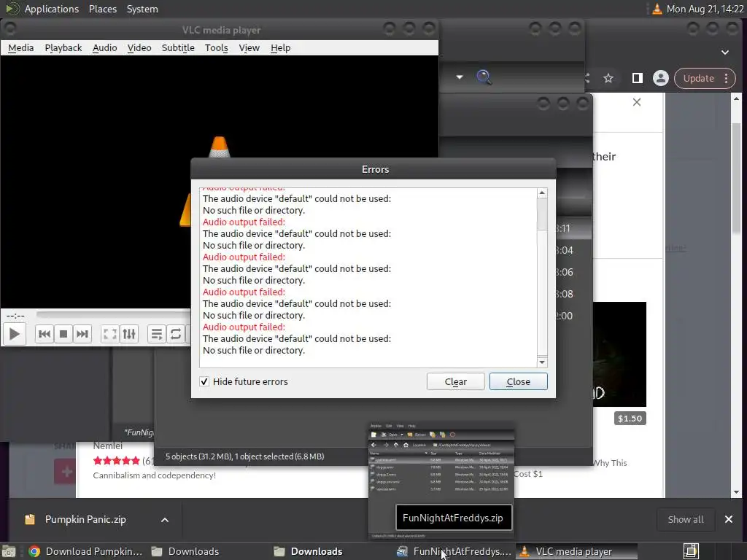This screenshot has height=560, width=747.
Task: Close the web page popup X
Action: (636, 102)
